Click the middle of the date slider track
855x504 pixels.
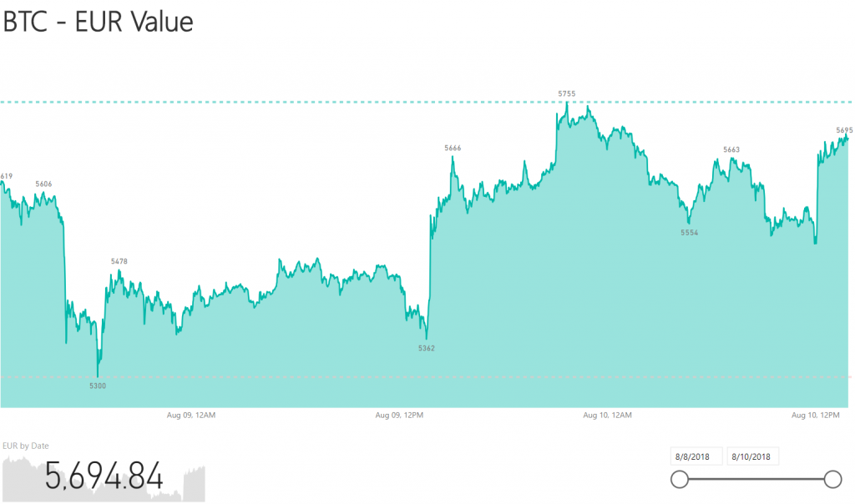point(756,479)
